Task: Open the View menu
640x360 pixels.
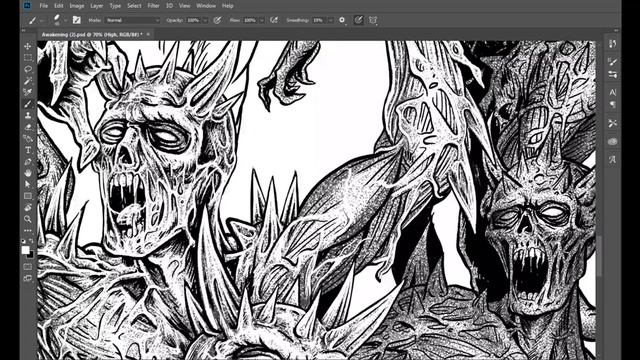Action: 184,6
